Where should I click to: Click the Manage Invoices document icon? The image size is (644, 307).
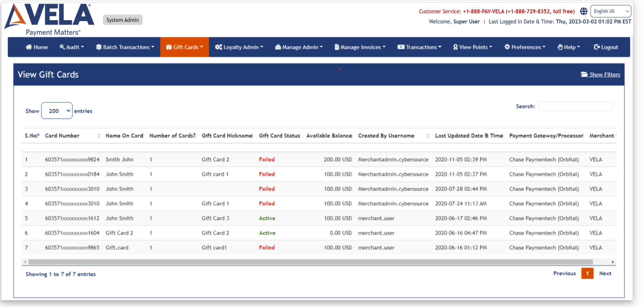pos(337,47)
